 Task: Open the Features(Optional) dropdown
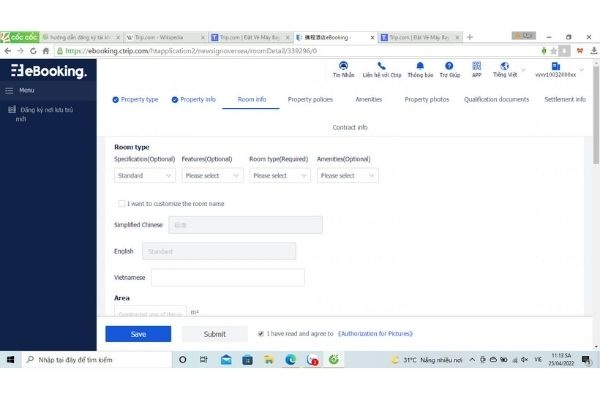212,176
